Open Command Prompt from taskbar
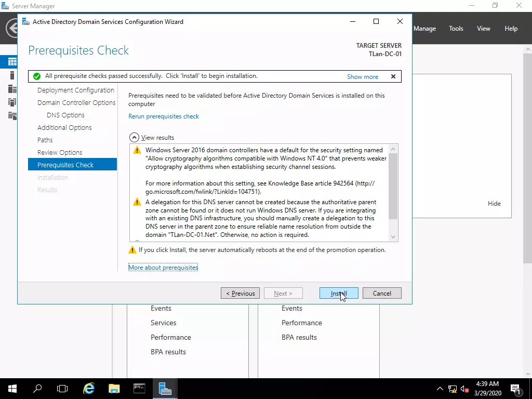The image size is (532, 399). 139,389
